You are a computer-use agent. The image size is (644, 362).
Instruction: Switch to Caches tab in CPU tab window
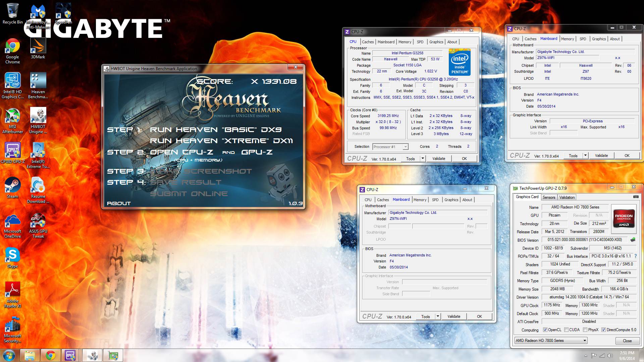[368, 42]
